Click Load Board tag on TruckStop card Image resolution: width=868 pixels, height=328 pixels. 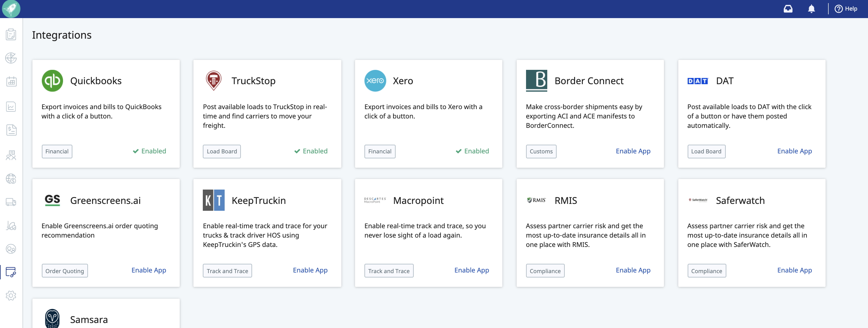coord(222,152)
